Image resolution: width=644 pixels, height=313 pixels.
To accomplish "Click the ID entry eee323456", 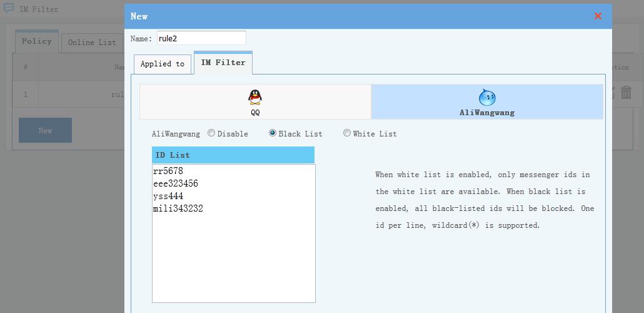I will coord(175,183).
